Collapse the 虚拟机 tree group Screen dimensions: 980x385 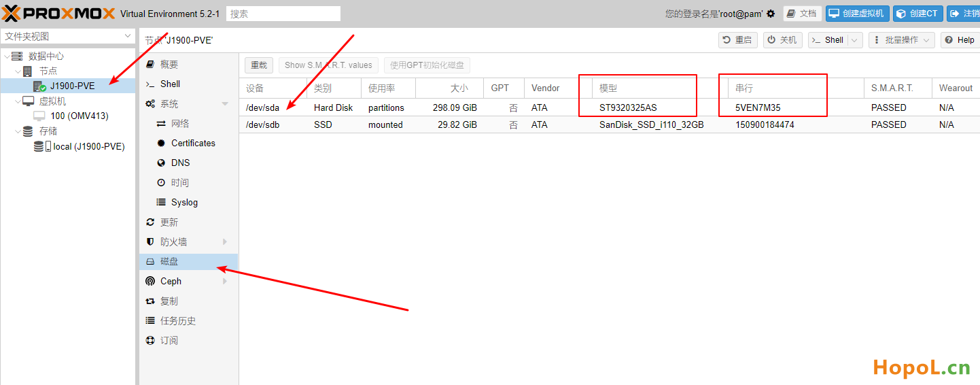[18, 101]
